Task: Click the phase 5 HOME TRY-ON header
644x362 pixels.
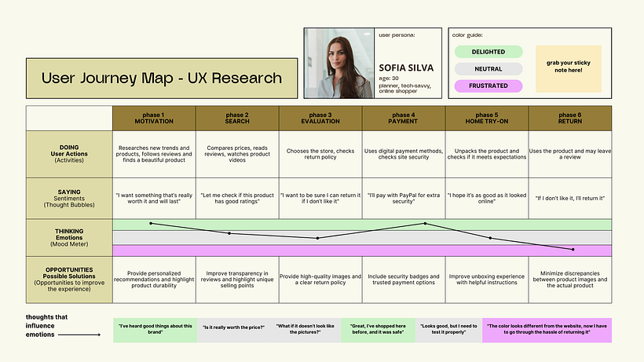Action: tap(487, 119)
